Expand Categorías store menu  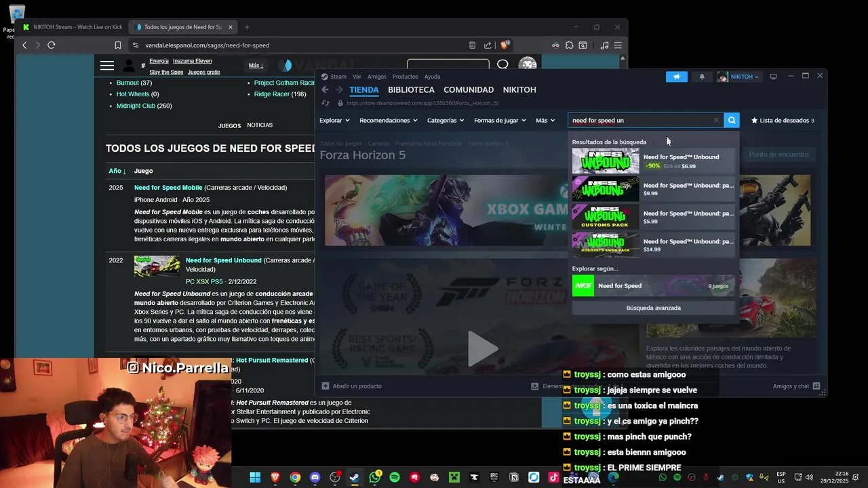pos(446,121)
